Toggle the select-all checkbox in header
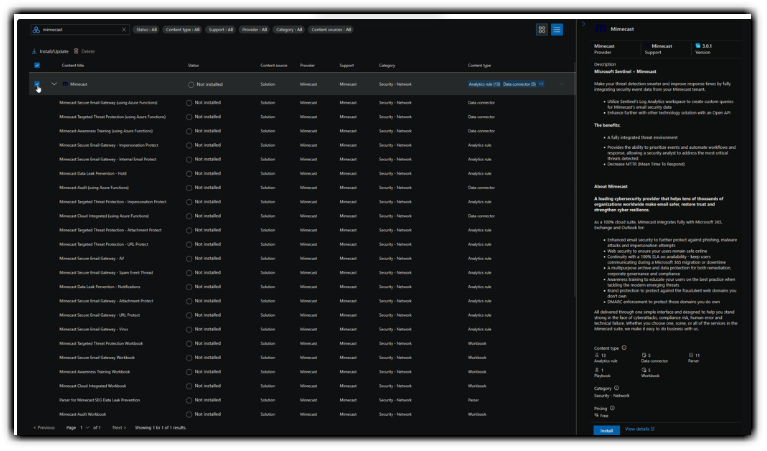 tap(37, 65)
